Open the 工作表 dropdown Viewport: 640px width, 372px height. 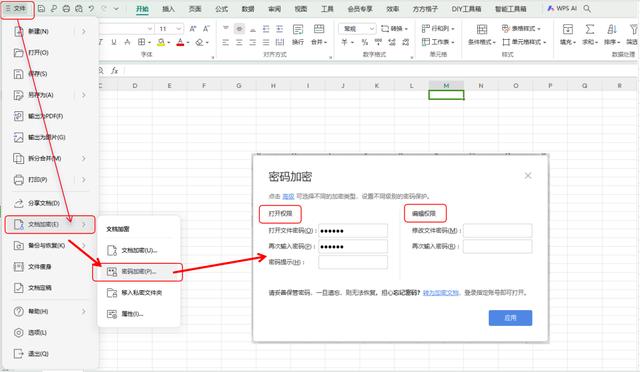pyautogui.click(x=438, y=42)
